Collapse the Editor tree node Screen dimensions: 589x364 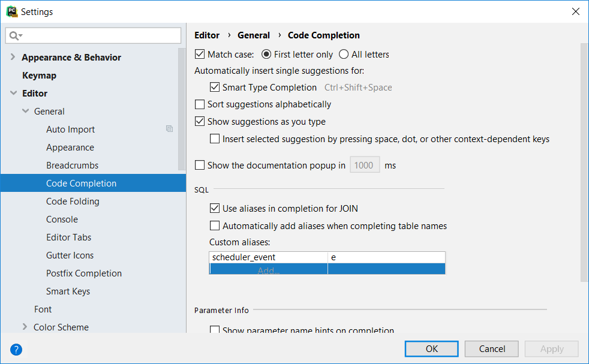tap(13, 94)
